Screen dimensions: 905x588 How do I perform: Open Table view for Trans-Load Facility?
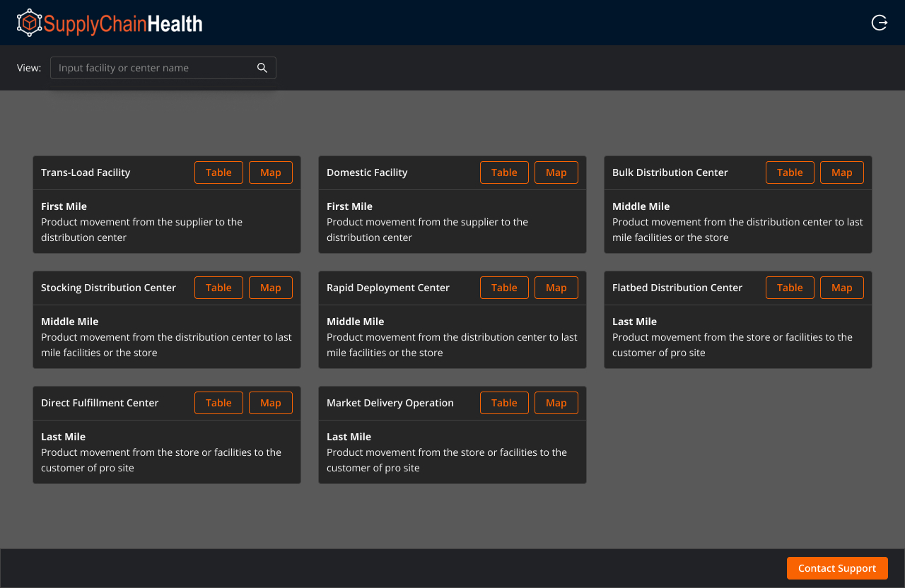coord(218,172)
